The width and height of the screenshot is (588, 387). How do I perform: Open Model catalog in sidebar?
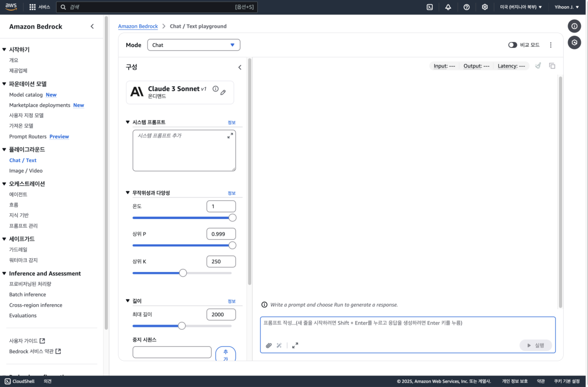(26, 95)
